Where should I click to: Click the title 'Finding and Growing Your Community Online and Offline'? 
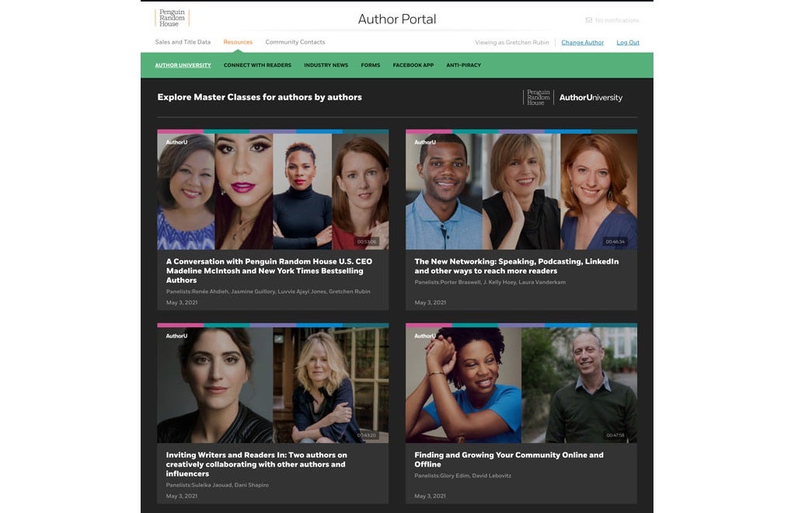point(508,459)
